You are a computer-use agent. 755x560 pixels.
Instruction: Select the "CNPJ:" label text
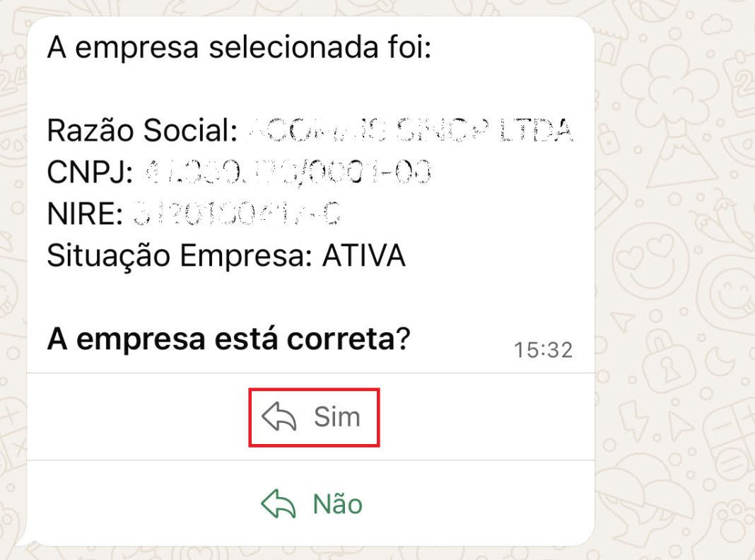(x=90, y=172)
